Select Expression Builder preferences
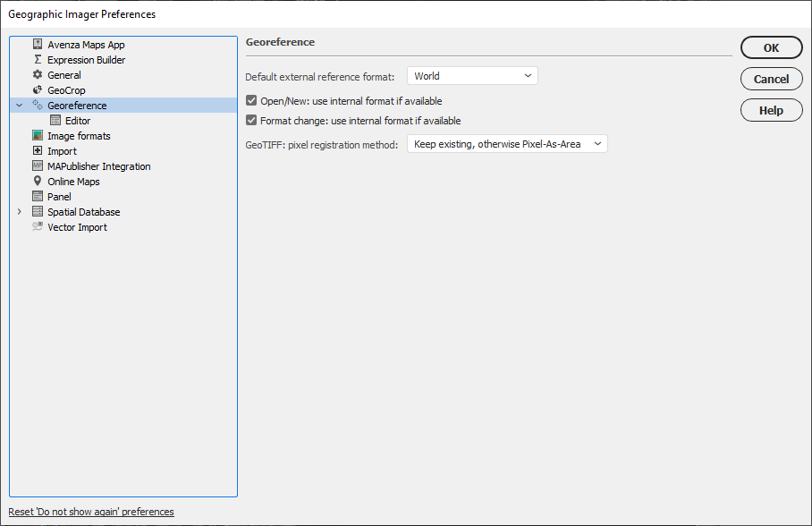The width and height of the screenshot is (812, 526). point(87,60)
